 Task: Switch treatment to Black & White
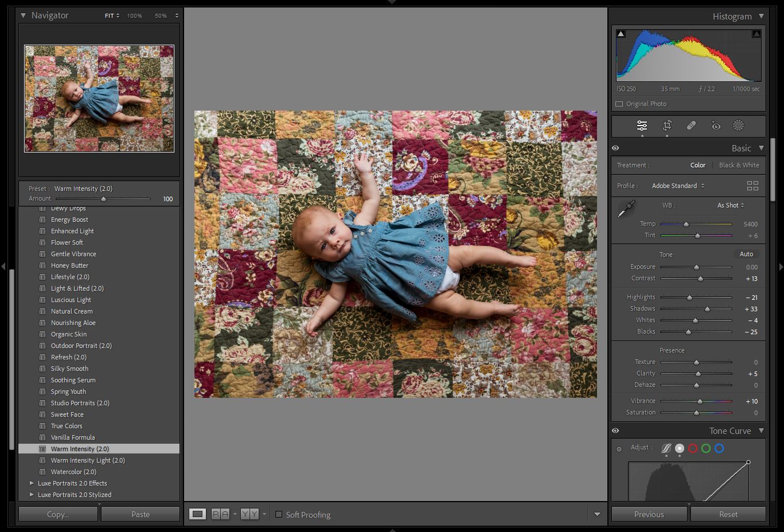tap(739, 165)
